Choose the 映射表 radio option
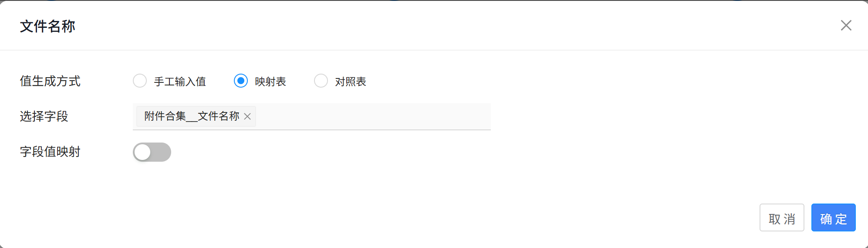The image size is (868, 248). click(241, 81)
